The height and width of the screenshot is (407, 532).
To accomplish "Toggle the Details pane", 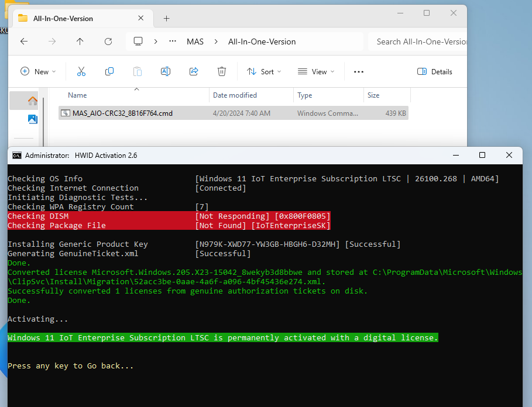I will (435, 71).
